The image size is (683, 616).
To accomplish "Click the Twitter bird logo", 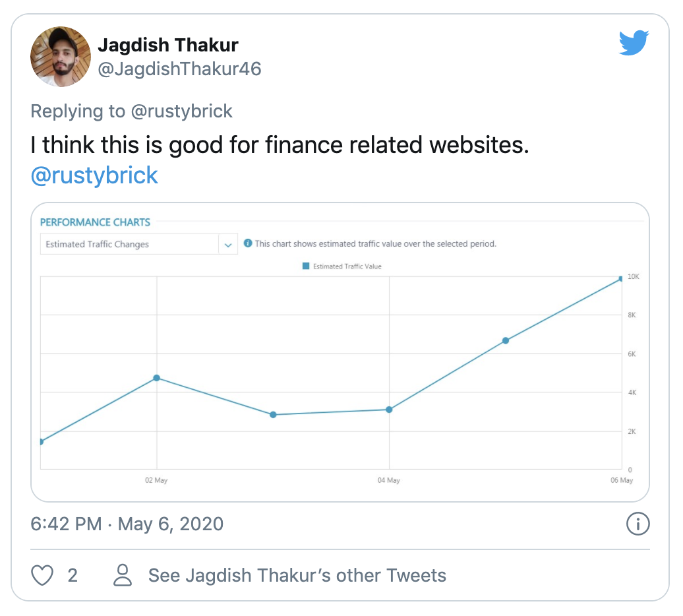I will click(634, 44).
